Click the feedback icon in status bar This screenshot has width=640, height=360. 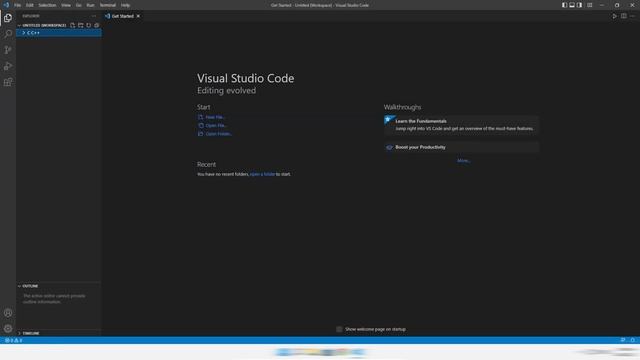623,340
